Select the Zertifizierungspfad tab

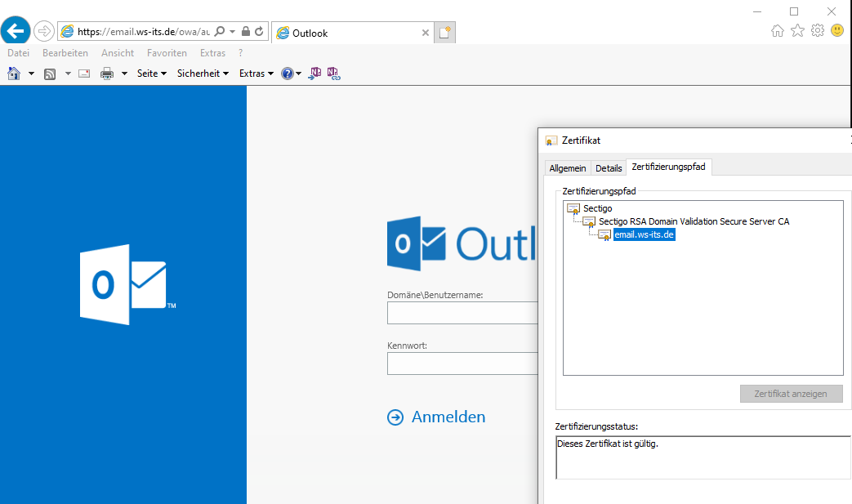(x=668, y=167)
